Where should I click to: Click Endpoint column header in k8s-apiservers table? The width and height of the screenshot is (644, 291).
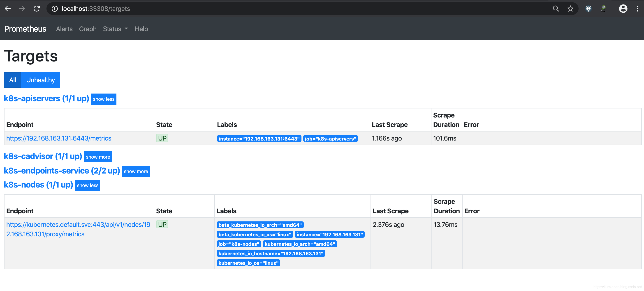(x=20, y=125)
